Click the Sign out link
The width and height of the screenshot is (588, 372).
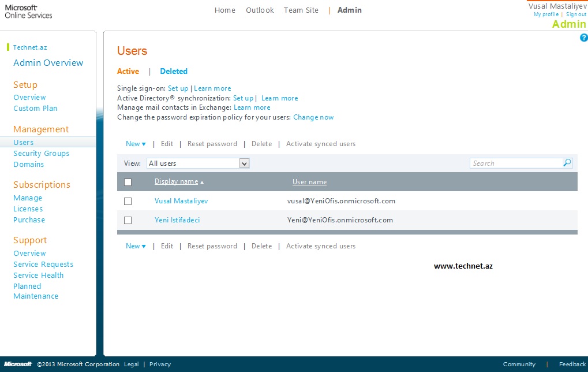point(576,14)
